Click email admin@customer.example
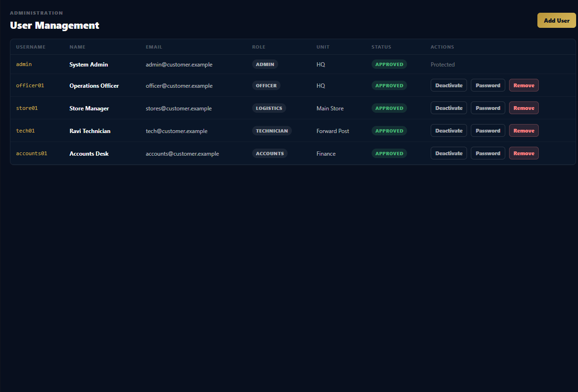 click(179, 64)
